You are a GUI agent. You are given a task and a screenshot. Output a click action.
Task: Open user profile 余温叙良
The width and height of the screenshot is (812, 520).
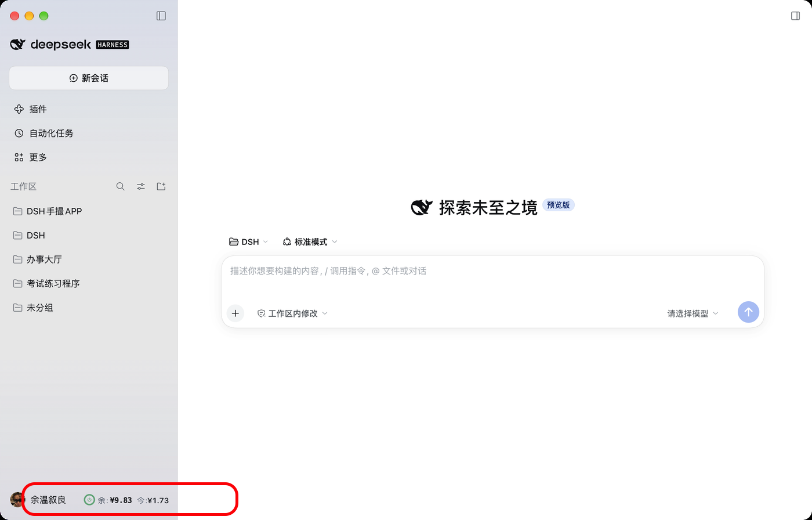pyautogui.click(x=48, y=500)
